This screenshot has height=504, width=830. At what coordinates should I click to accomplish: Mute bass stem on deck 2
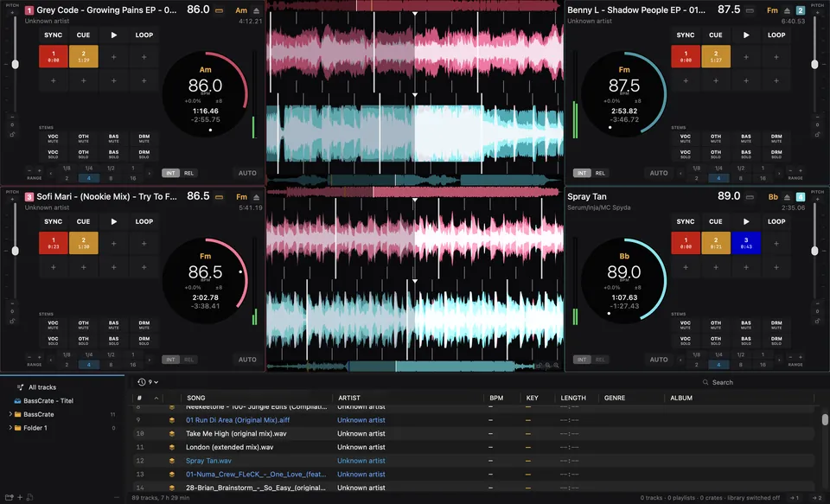tap(746, 138)
